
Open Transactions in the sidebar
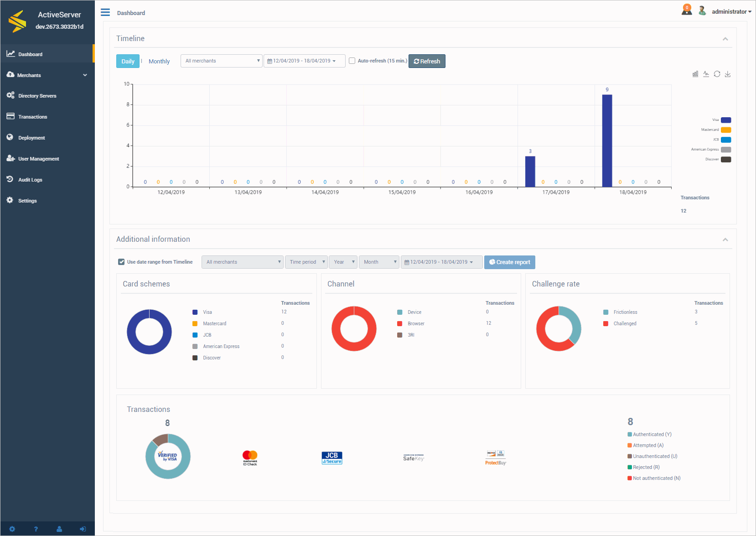click(32, 117)
